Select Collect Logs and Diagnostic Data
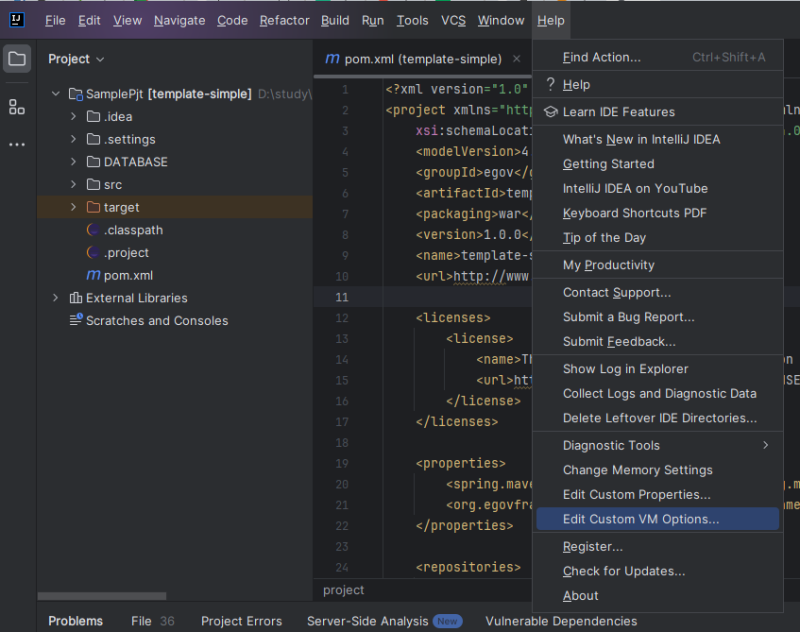Screen dimensions: 800x632 pos(658,393)
